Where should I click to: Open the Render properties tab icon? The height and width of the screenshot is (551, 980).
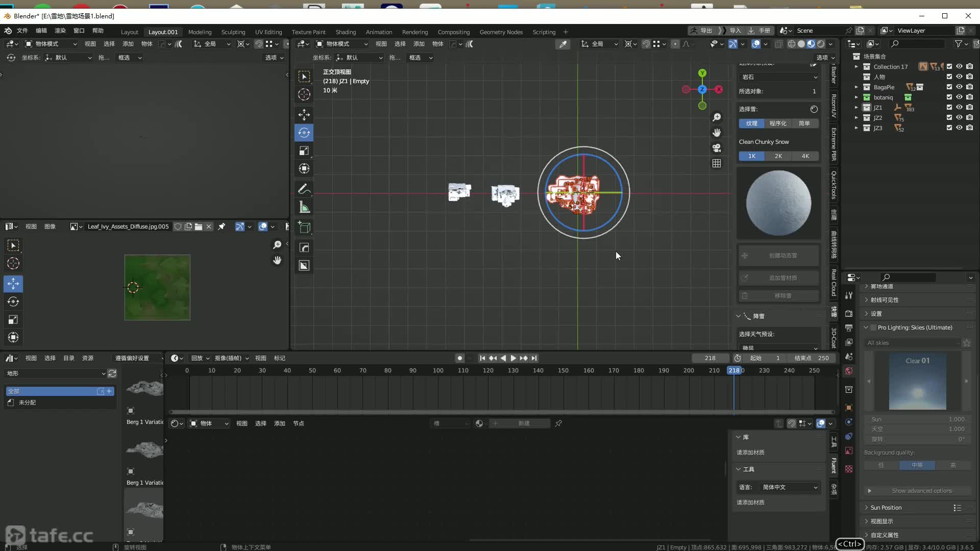849,313
